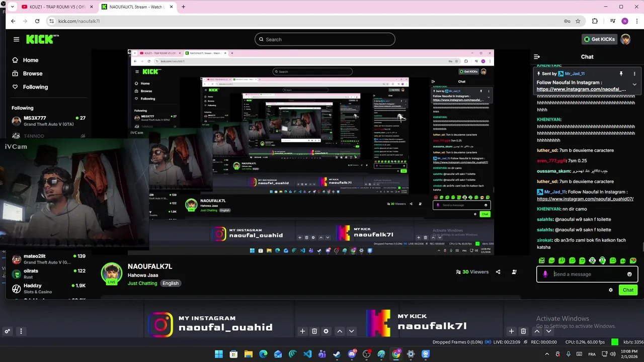Screen dimensions: 644x362
Task: Select the red heart emote above the message box
Action: (633, 260)
